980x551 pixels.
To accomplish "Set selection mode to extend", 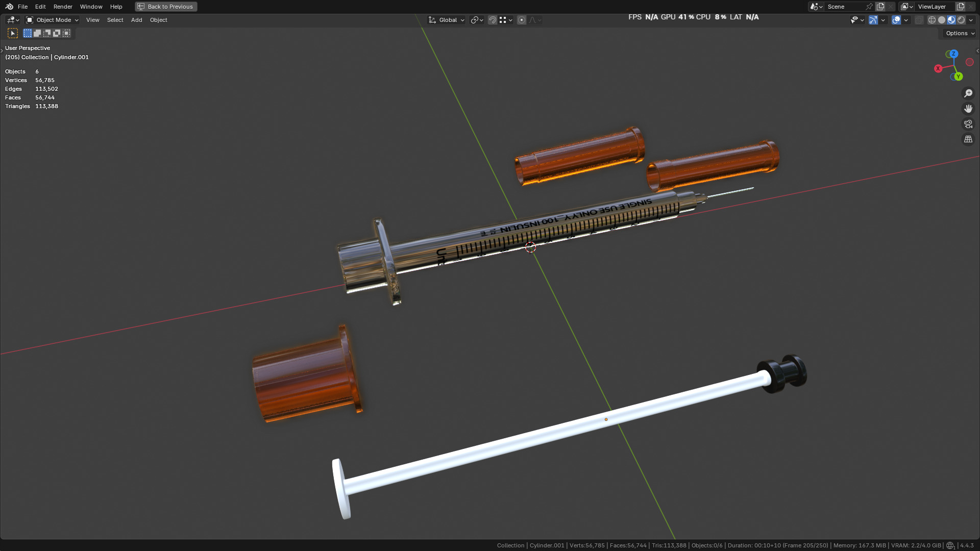I will (37, 33).
